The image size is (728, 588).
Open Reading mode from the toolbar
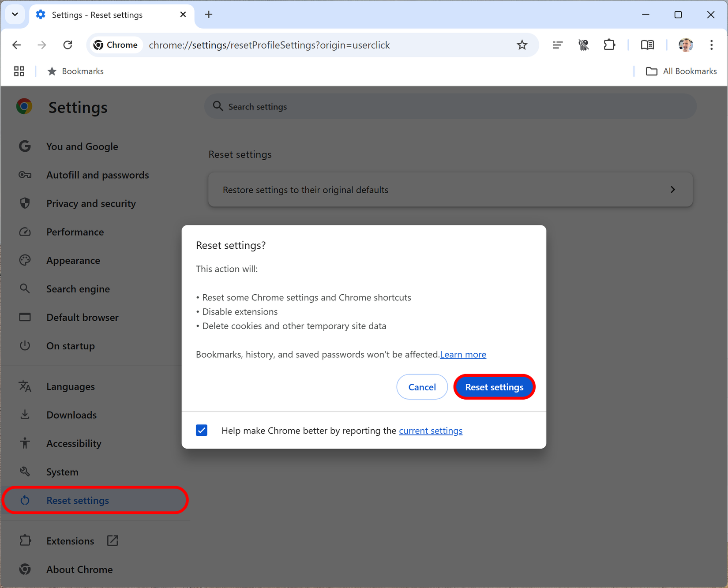pyautogui.click(x=647, y=45)
